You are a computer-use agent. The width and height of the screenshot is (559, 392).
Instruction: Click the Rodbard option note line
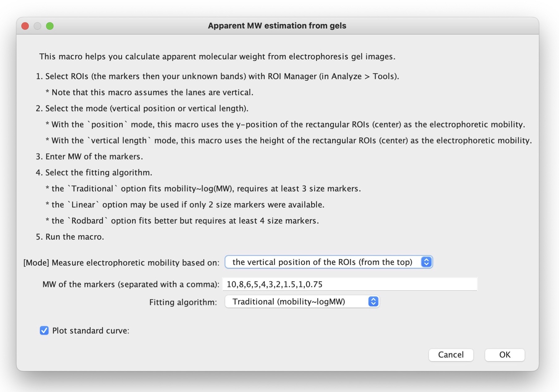(182, 221)
